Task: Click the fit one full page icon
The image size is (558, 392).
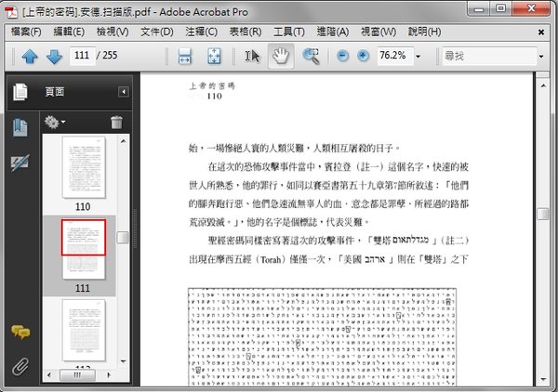Action: 213,56
